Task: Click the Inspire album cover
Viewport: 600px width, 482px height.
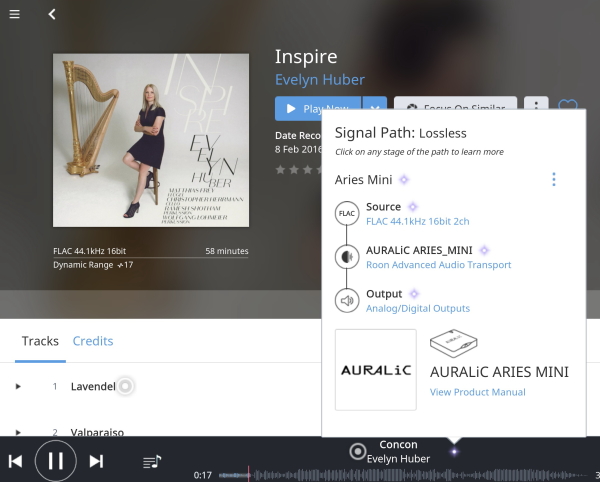Action: (151, 140)
